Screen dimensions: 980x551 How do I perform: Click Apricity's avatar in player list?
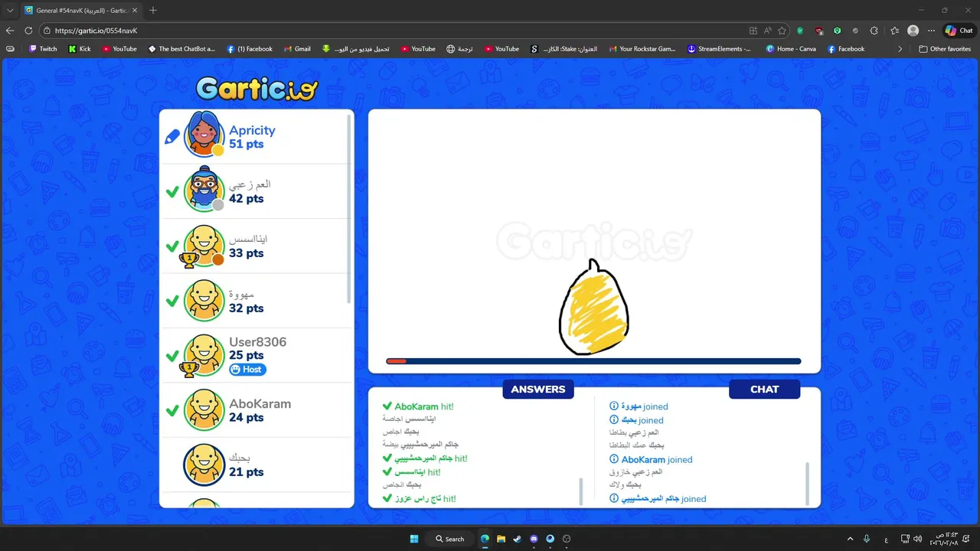pyautogui.click(x=204, y=135)
